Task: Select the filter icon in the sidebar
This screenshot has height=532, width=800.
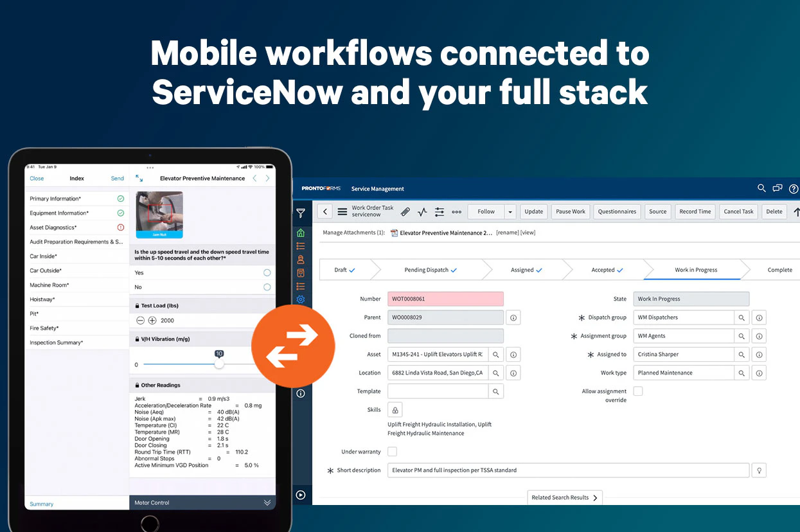Action: click(x=301, y=211)
